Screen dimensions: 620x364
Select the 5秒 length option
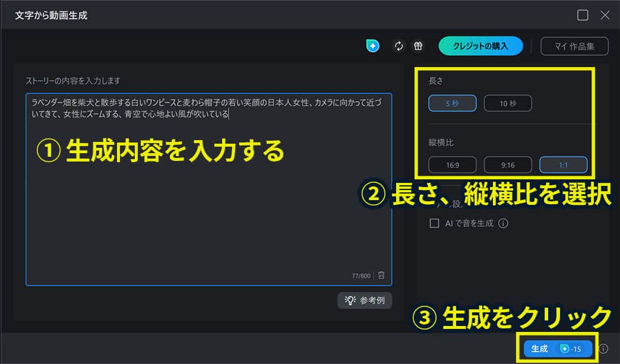(x=452, y=102)
